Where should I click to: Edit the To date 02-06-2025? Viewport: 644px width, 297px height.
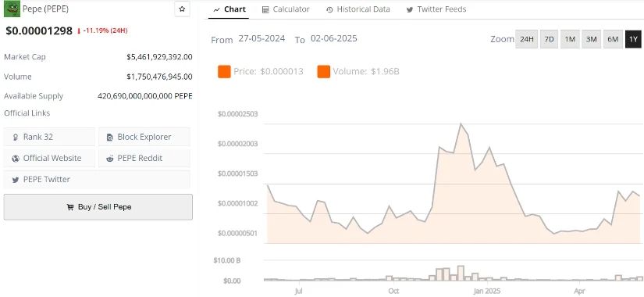[x=334, y=38]
